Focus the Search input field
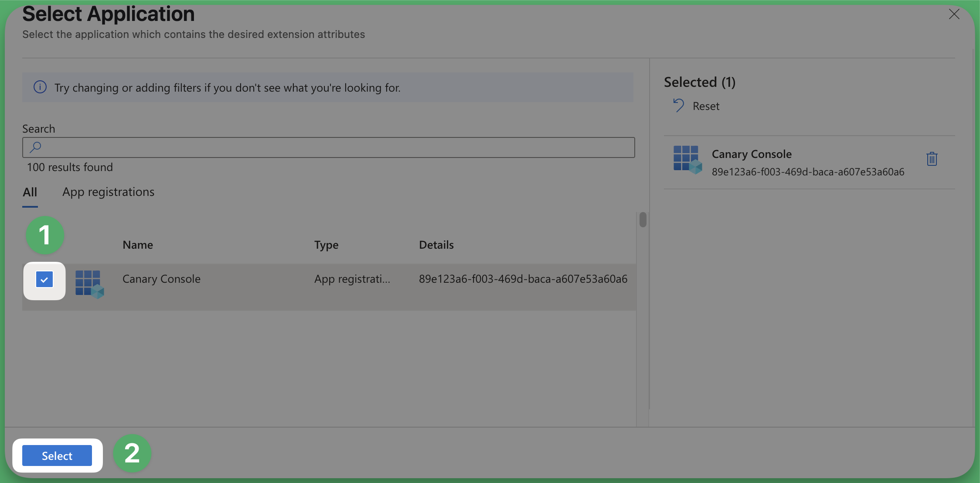 click(x=329, y=147)
